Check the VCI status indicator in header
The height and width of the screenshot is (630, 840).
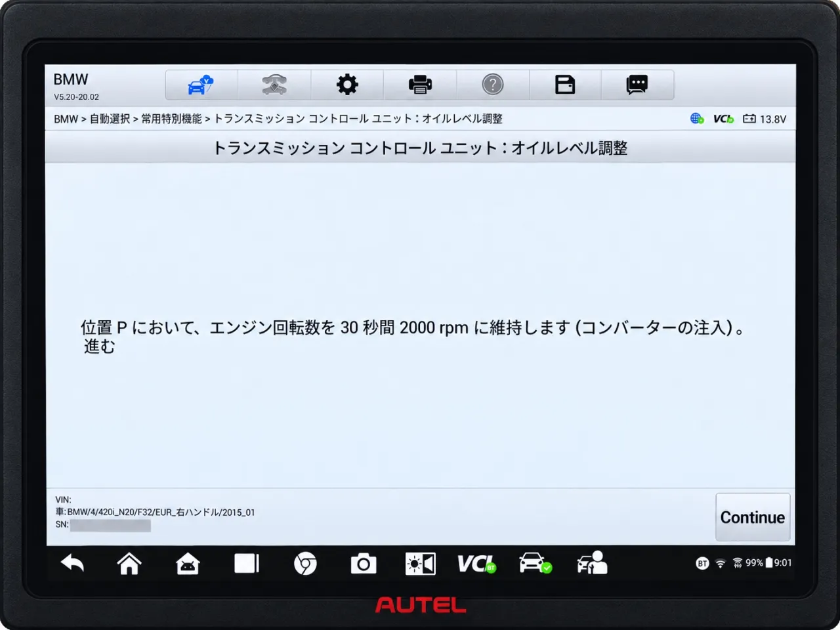click(x=723, y=119)
